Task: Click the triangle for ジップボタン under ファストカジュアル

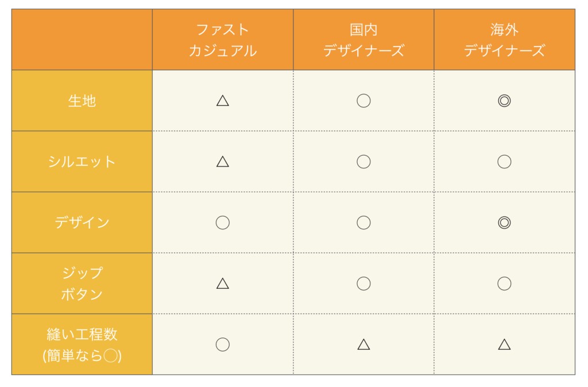Action: (223, 284)
